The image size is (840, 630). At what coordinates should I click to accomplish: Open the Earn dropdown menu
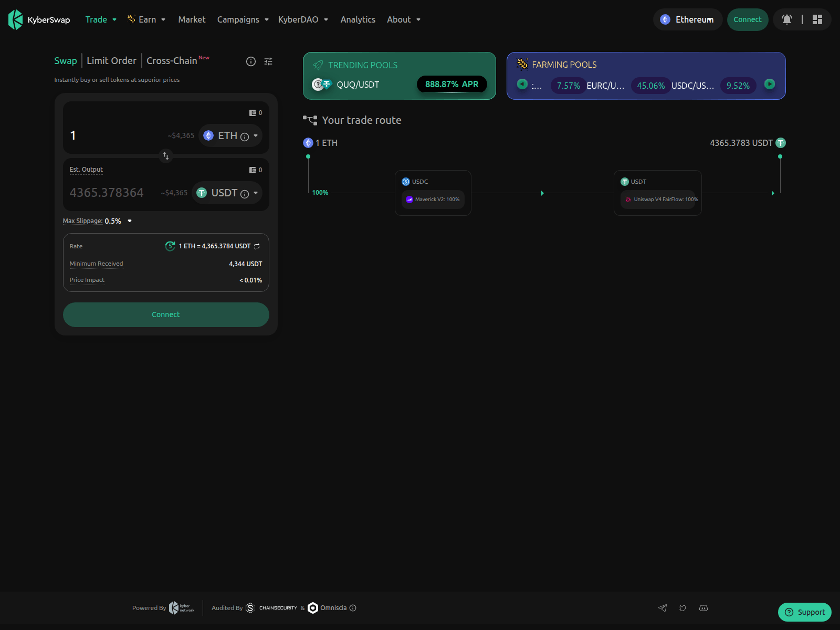point(146,19)
